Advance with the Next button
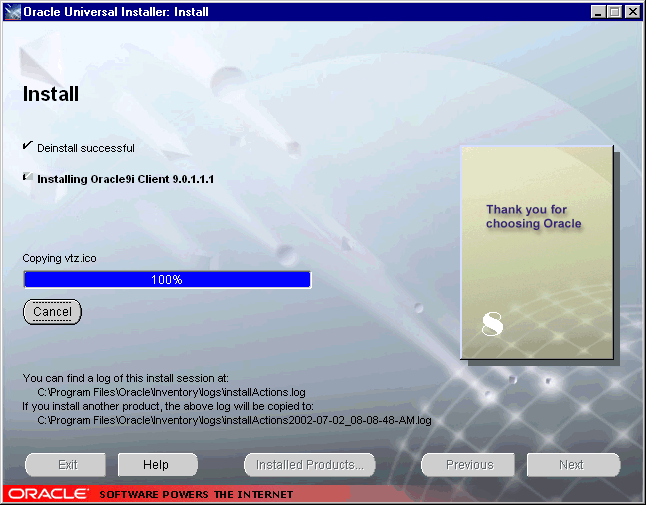Image resolution: width=646 pixels, height=505 pixels. pos(573,465)
